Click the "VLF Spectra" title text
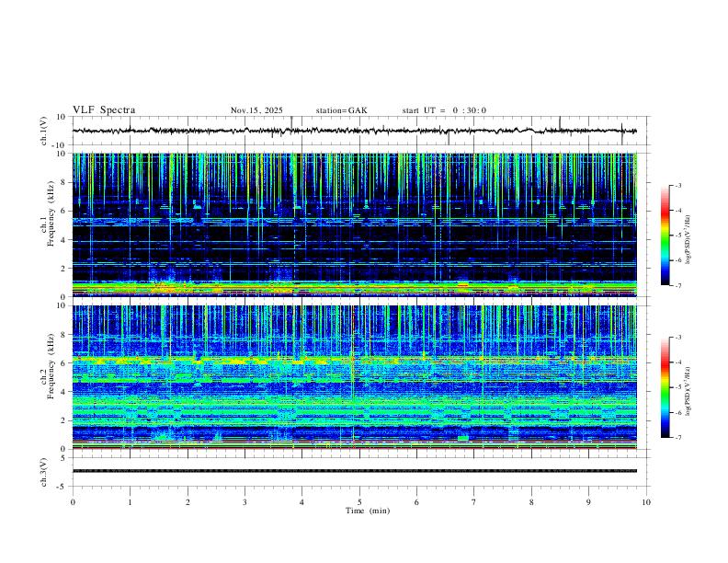The image size is (728, 563). 104,110
